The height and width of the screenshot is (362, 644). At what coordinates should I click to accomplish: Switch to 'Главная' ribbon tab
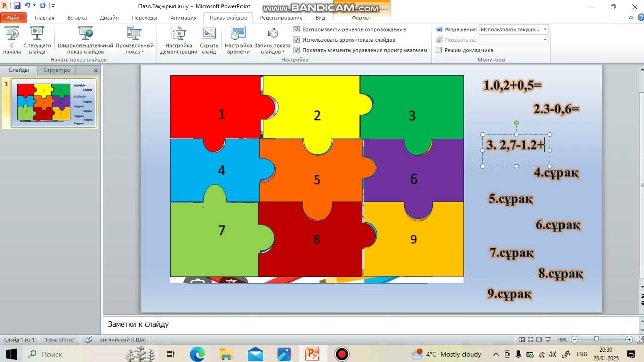coord(44,18)
